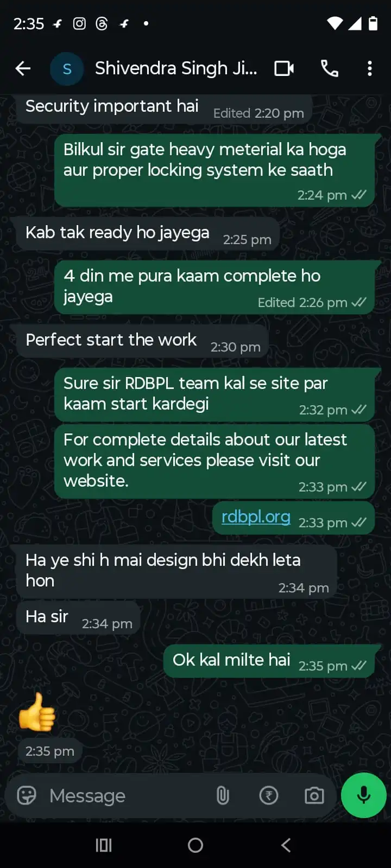Open contact info via Shivendra Singh name
The image size is (391, 868).
click(x=176, y=68)
